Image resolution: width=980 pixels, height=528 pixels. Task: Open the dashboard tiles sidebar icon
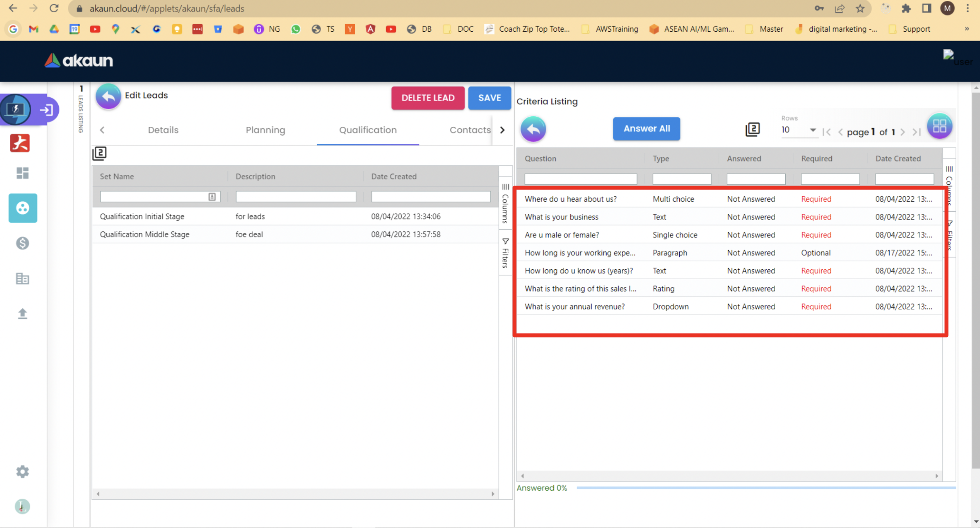click(22, 173)
